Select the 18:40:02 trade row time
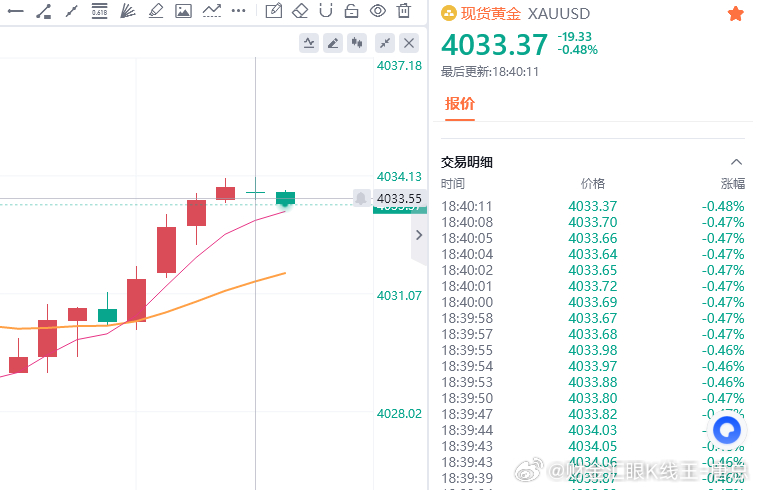This screenshot has height=490, width=757. 467,270
